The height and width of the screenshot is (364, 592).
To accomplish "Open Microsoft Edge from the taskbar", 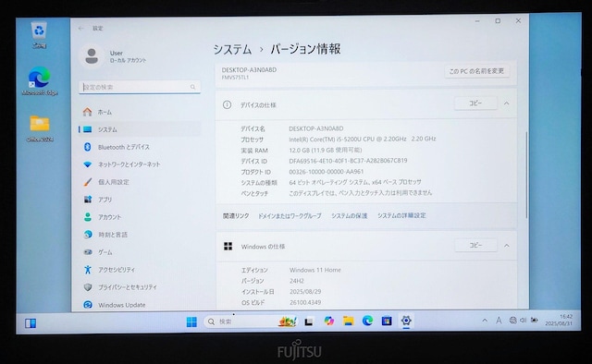I will tap(367, 321).
